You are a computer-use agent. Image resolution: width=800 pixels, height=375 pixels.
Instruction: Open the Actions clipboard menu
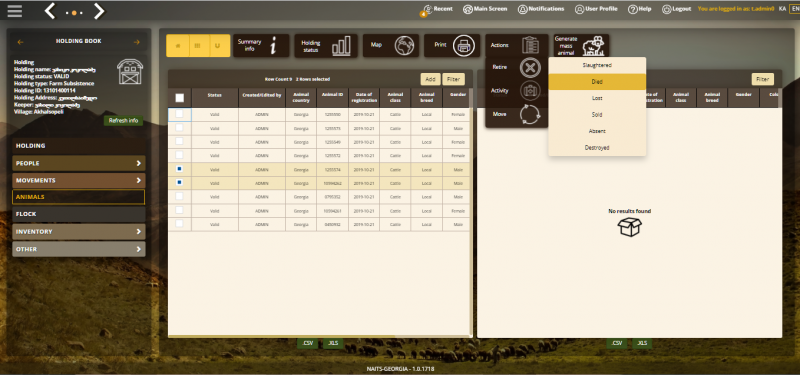[x=516, y=45]
